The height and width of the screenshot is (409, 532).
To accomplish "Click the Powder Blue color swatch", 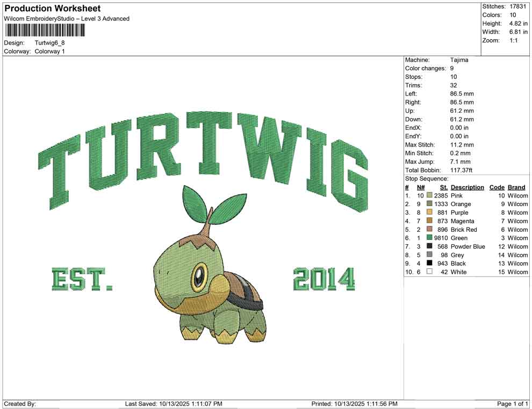I will coord(429,246).
